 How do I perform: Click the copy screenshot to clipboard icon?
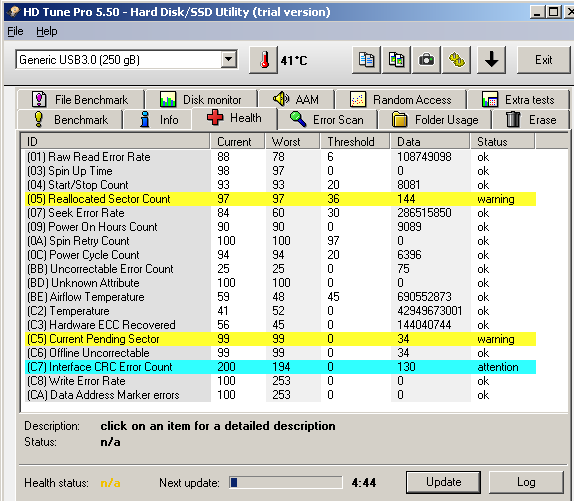tap(396, 60)
